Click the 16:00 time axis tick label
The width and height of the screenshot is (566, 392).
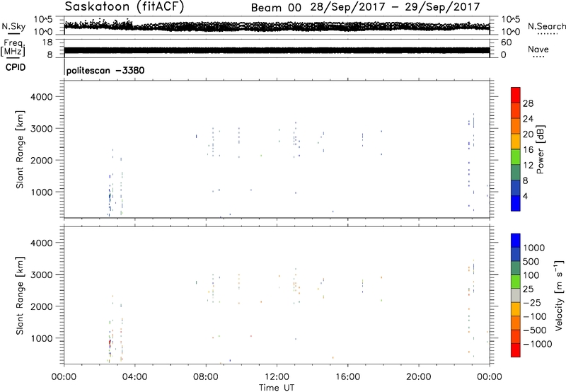tap(347, 377)
